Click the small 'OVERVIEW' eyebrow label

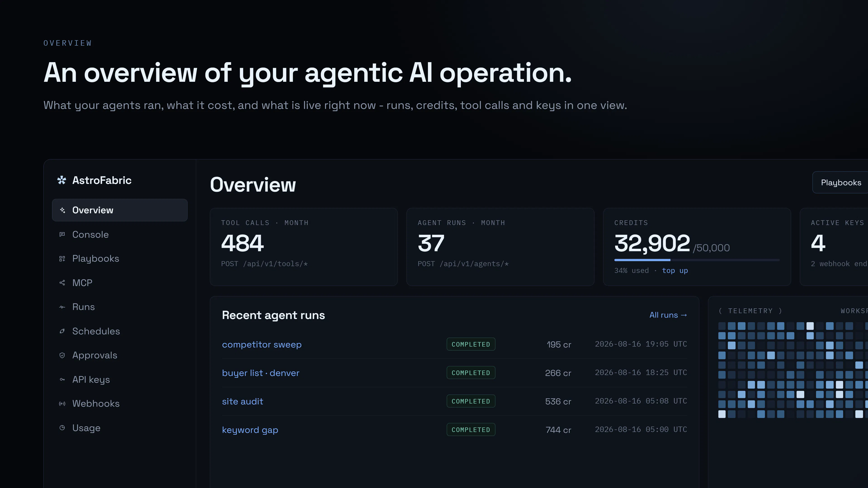click(x=67, y=43)
